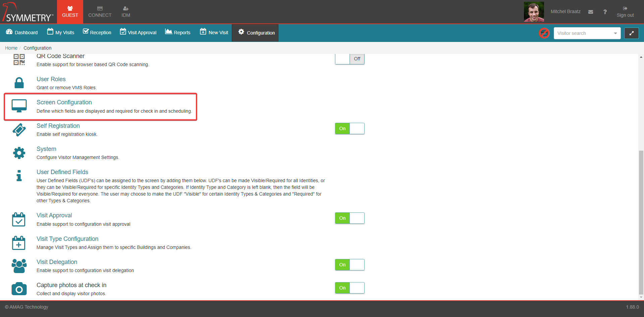
Task: Click the GUEST people icon
Action: pyautogui.click(x=70, y=8)
